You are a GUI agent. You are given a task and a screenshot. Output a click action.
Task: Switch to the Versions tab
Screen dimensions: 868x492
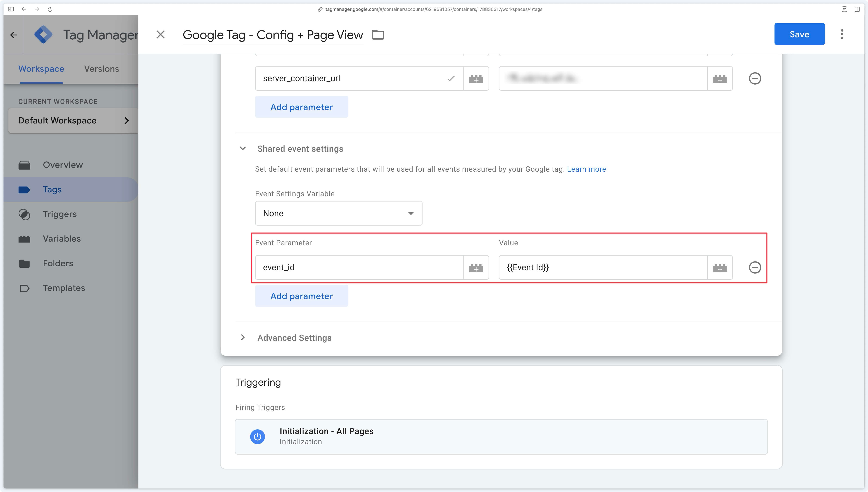(x=101, y=69)
